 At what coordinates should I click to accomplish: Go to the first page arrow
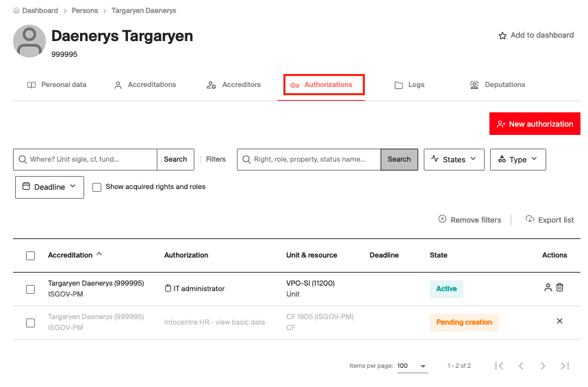coord(499,366)
